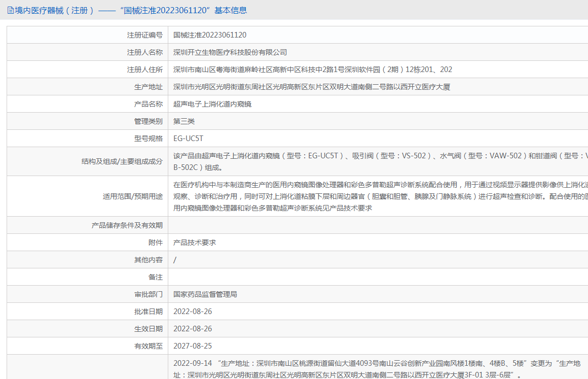Click the document icon in page header
Screen dimensions: 588x379
coord(10,10)
